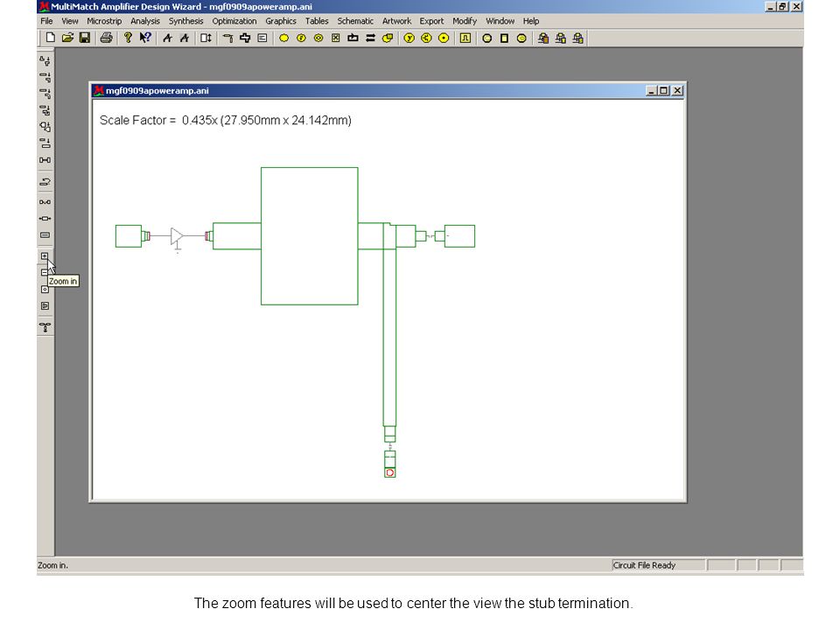Save the circuit with floppy disk icon

pyautogui.click(x=85, y=38)
